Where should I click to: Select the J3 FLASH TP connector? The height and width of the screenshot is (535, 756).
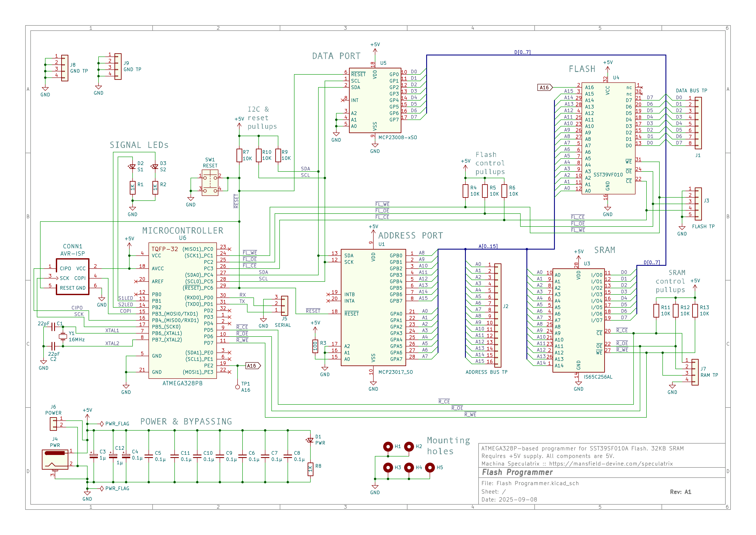point(698,204)
